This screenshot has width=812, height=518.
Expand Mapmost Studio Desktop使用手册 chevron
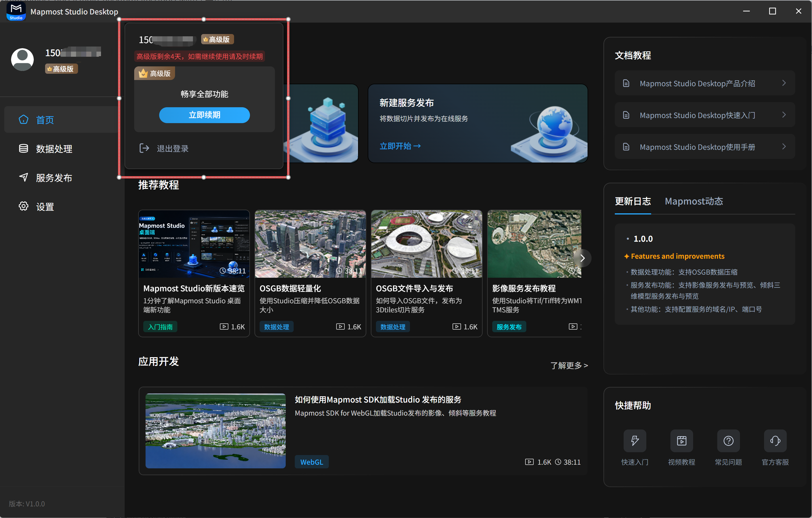[x=784, y=146]
